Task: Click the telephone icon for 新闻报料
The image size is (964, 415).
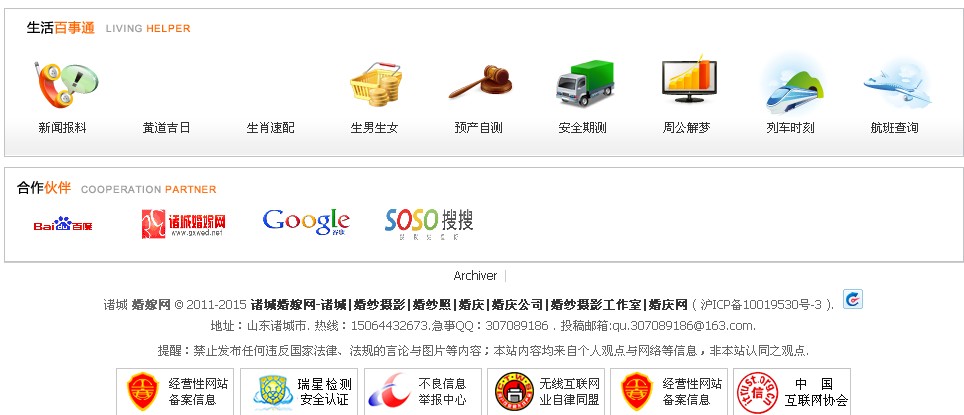Action: tap(66, 85)
